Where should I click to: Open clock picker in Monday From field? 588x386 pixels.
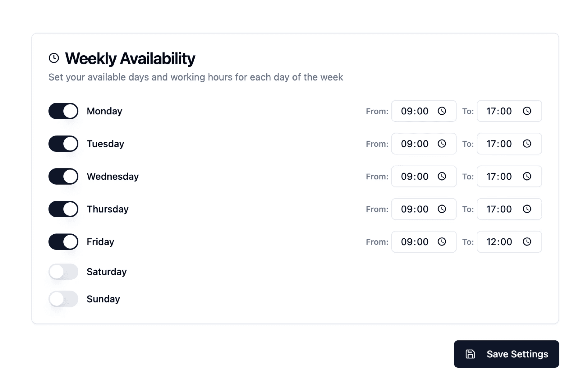click(x=442, y=111)
